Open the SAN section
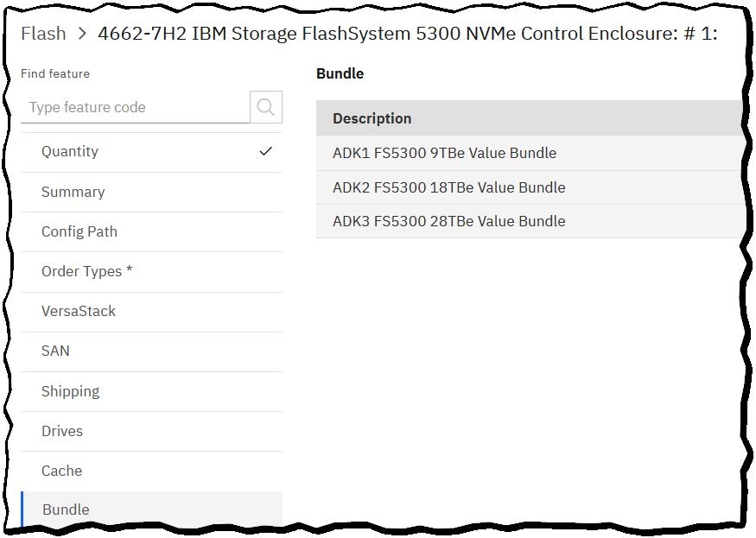Screen dimensions: 756x538 tap(56, 351)
